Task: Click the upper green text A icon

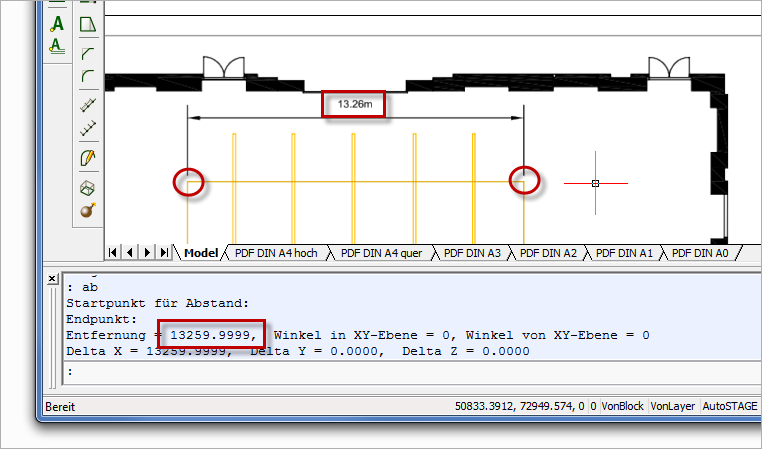Action: pos(57,23)
